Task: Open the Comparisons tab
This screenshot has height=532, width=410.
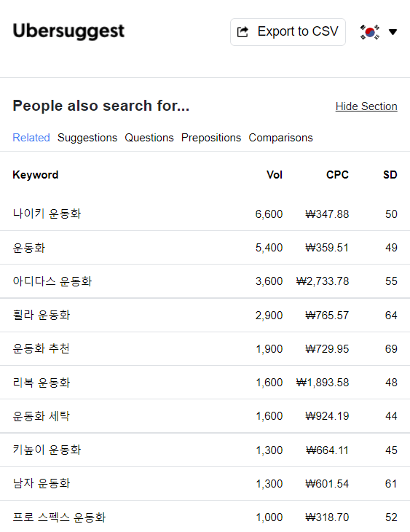Action: (x=280, y=138)
